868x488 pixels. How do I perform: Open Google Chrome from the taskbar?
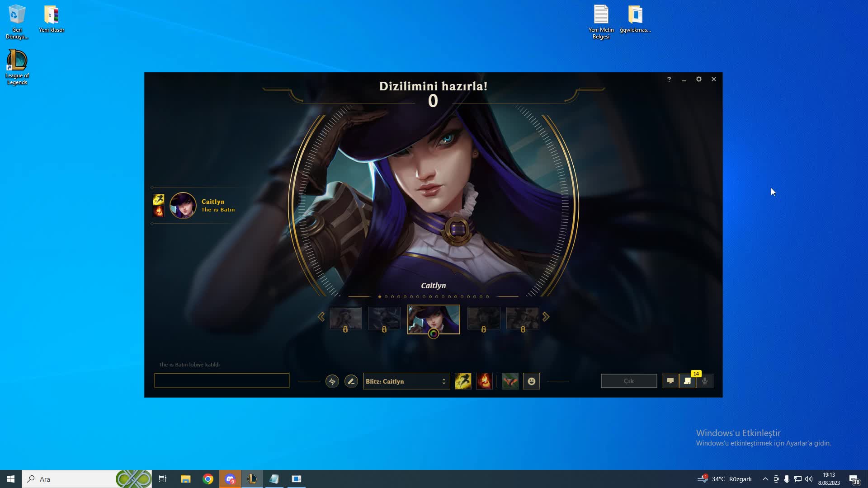point(208,479)
